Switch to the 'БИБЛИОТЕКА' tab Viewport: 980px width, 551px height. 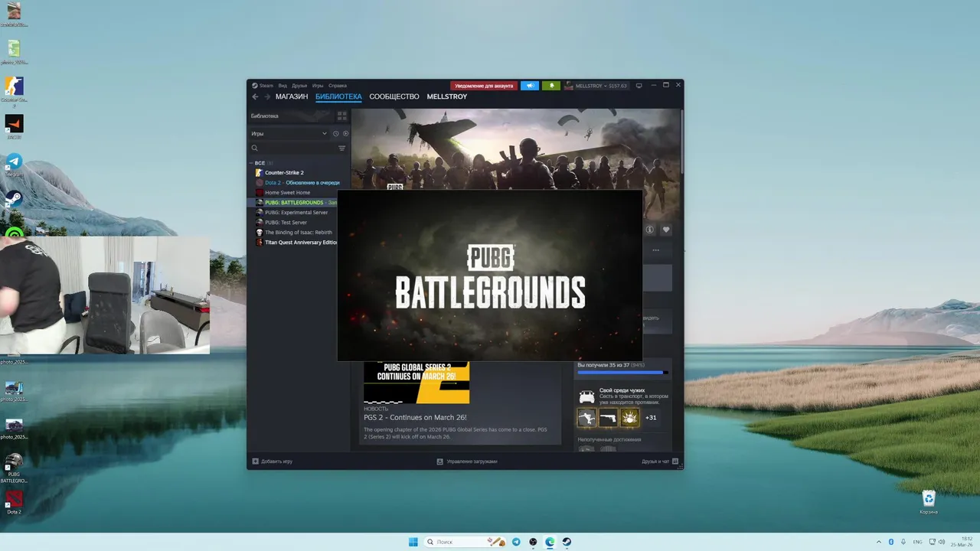[x=338, y=96]
